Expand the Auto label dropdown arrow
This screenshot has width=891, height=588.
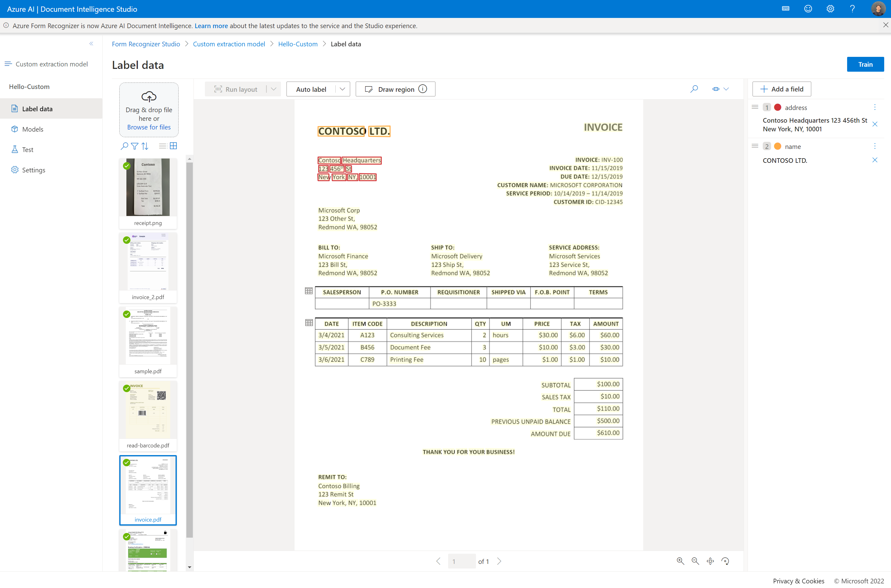click(x=342, y=89)
